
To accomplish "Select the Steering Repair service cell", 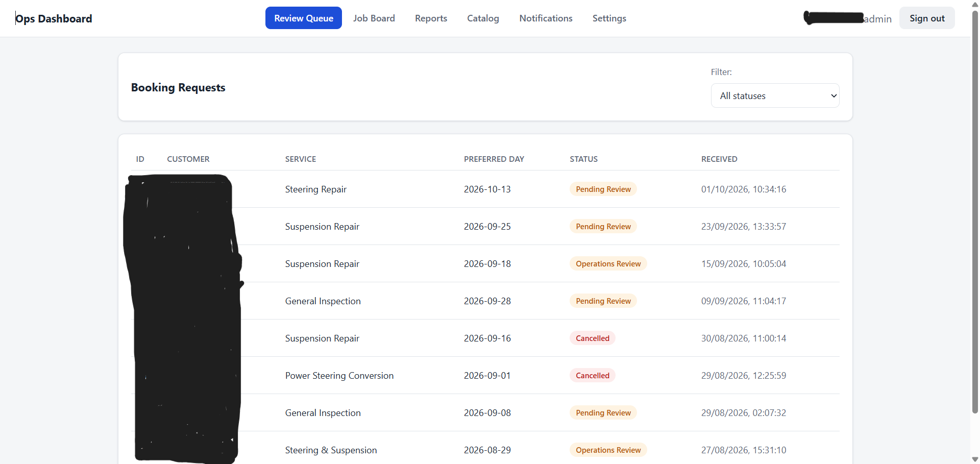I will point(316,189).
